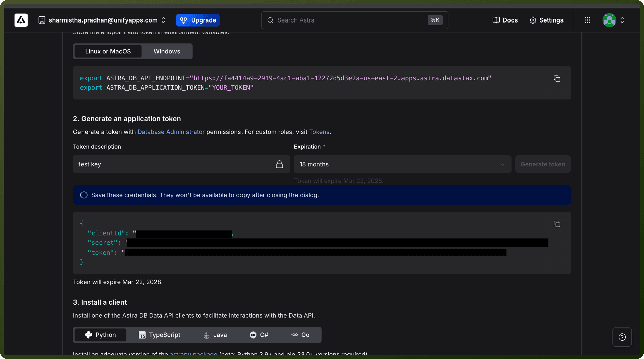Open the organization switcher sharmistha.pradhan@unifyapps.com
The height and width of the screenshot is (359, 644).
pos(102,20)
